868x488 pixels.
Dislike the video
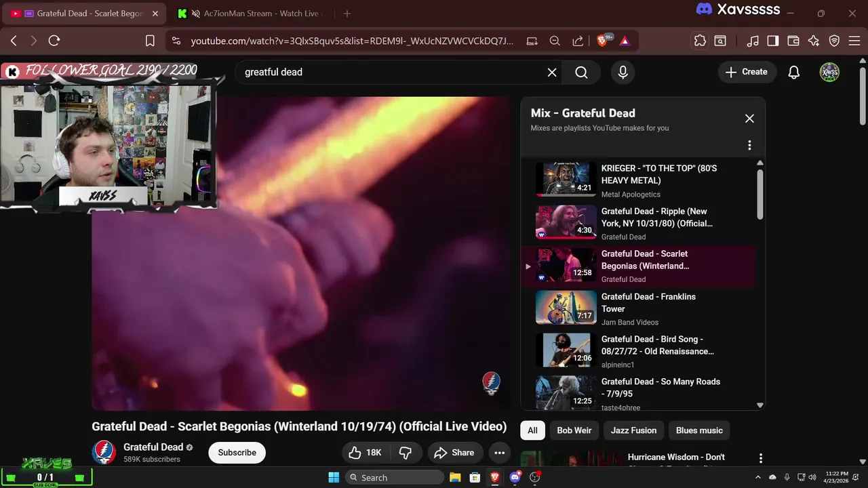406,453
